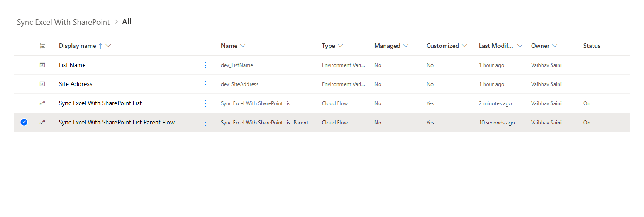This screenshot has height=217, width=644.
Task: Click the Cloud Flow type in the Parent Flow row
Action: coord(335,123)
